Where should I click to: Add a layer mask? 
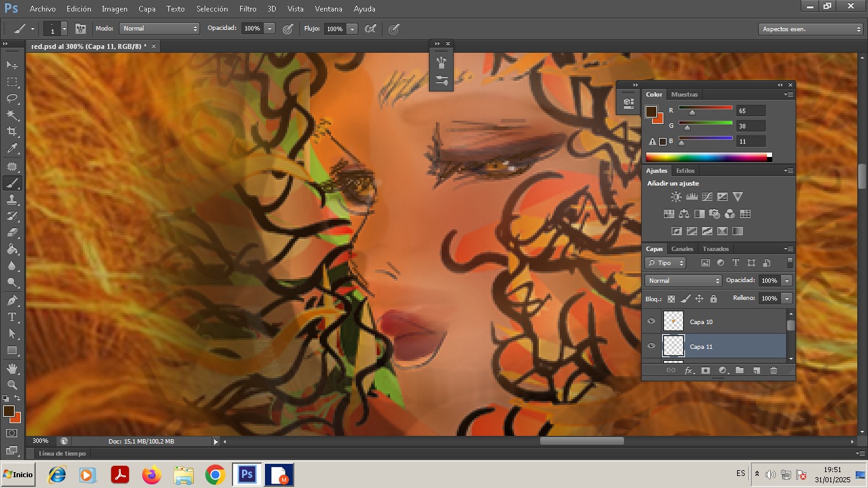pyautogui.click(x=705, y=370)
